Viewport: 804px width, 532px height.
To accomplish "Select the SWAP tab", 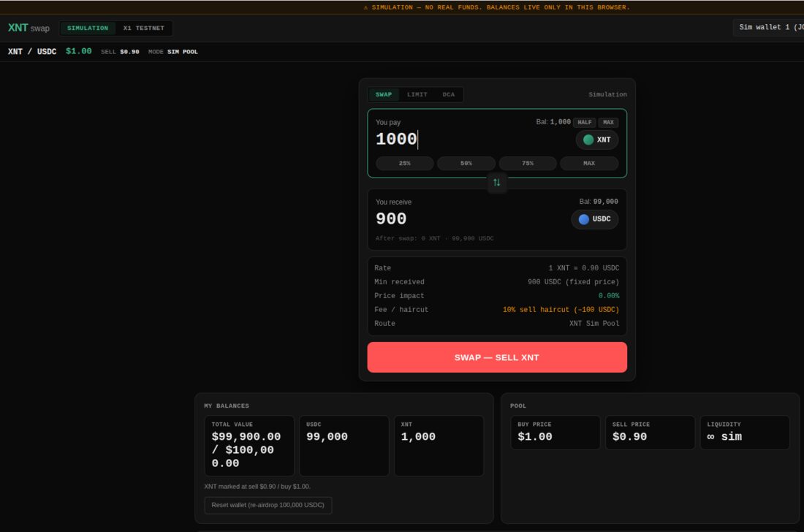I will pos(384,94).
